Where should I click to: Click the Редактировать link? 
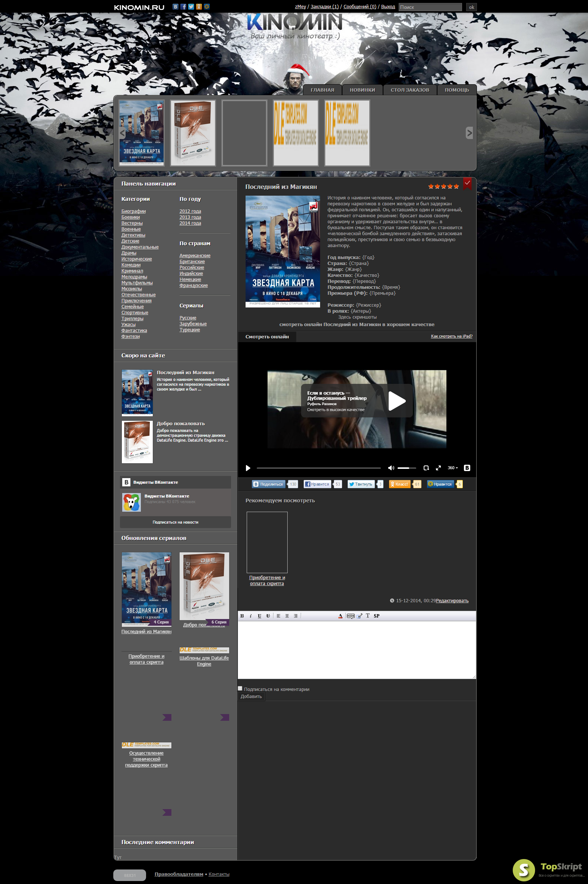click(x=452, y=601)
